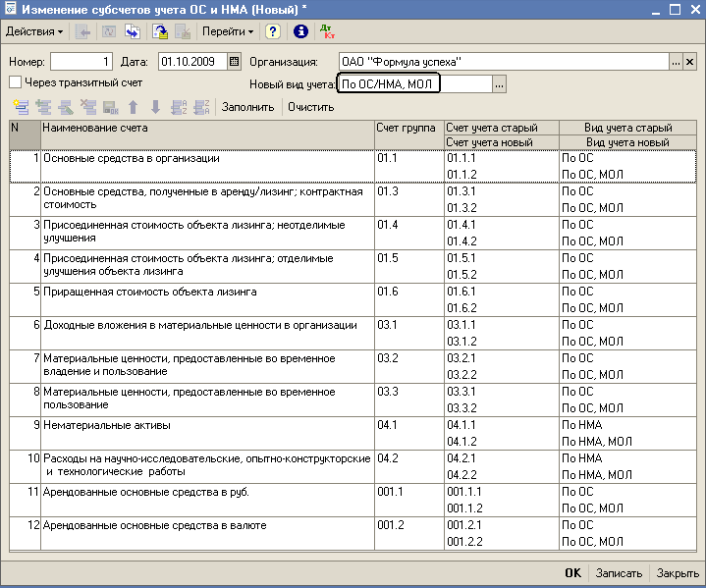Click the Номер input field
Screen dimensions: 706x588
tap(81, 62)
